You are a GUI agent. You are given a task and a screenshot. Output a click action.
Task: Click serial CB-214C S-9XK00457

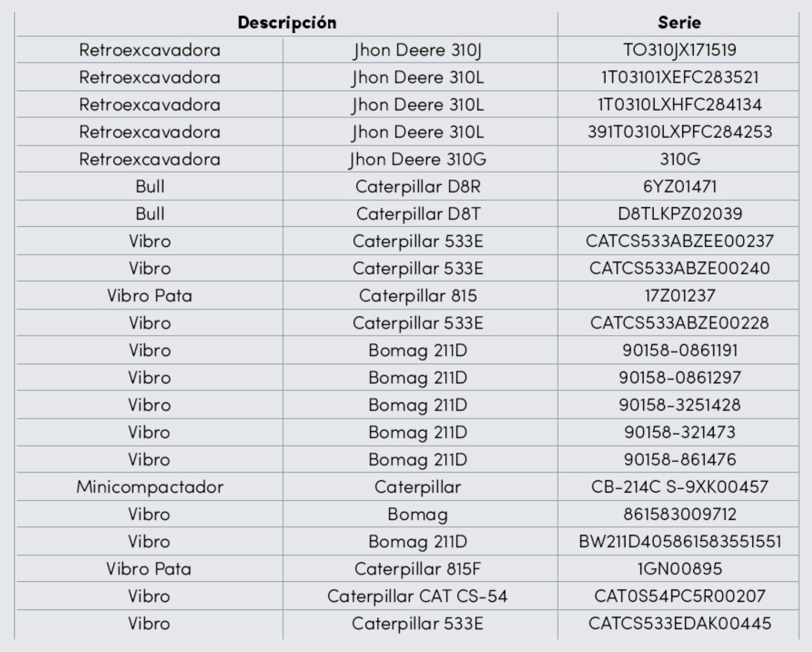click(679, 487)
